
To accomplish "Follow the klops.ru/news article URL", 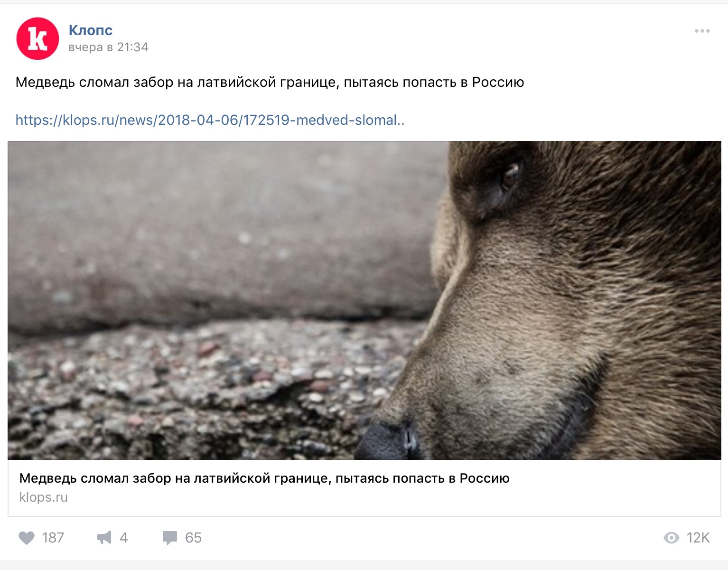I will [210, 120].
